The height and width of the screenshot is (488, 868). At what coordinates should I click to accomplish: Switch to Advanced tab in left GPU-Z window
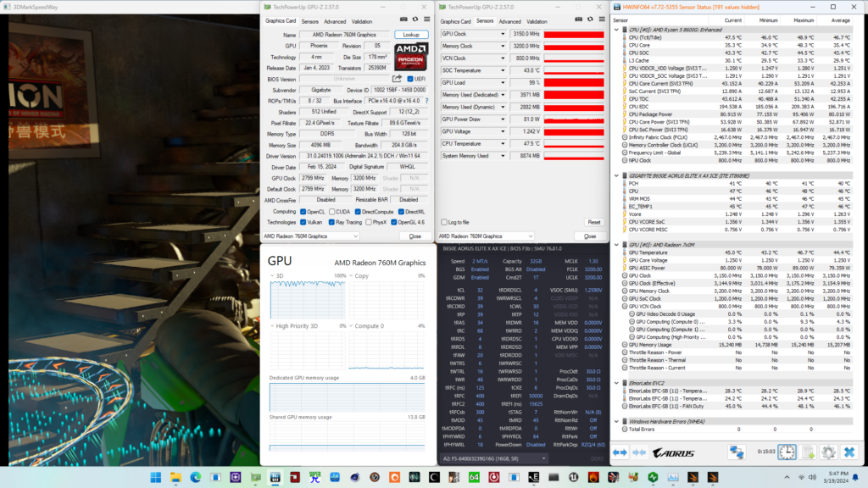[x=335, y=21]
